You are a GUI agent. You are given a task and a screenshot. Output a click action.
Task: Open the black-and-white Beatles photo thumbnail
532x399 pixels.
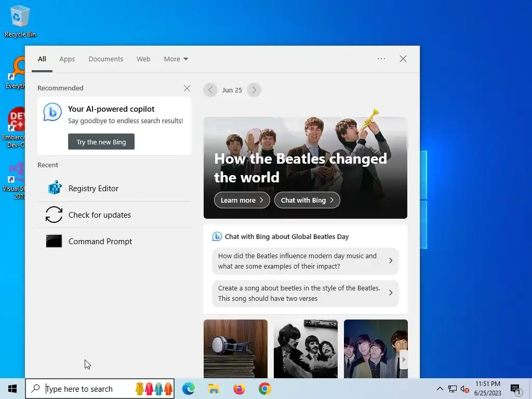point(305,349)
